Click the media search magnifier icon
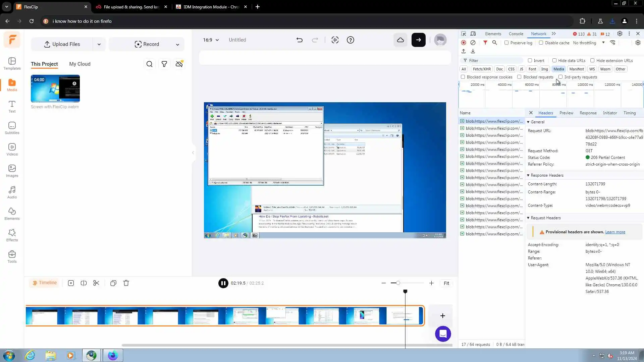The width and height of the screenshot is (644, 362). 150,64
